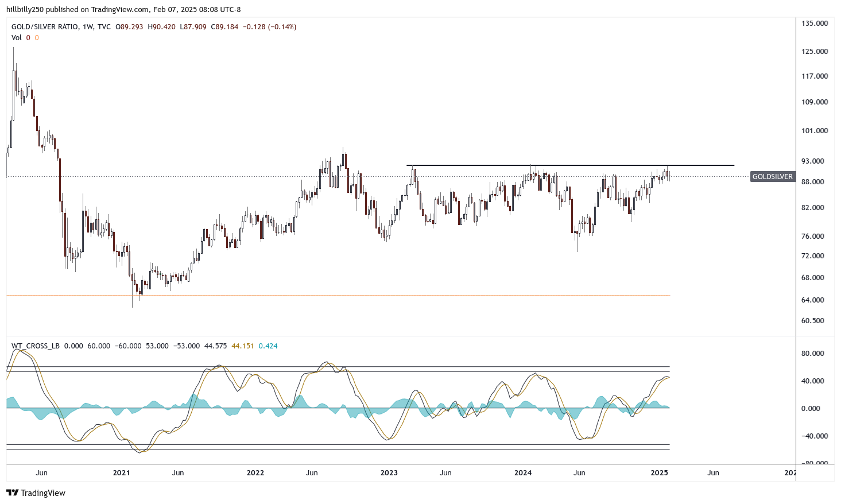This screenshot has width=841, height=504.
Task: Click the 72.000 price axis label
Action: pos(812,256)
